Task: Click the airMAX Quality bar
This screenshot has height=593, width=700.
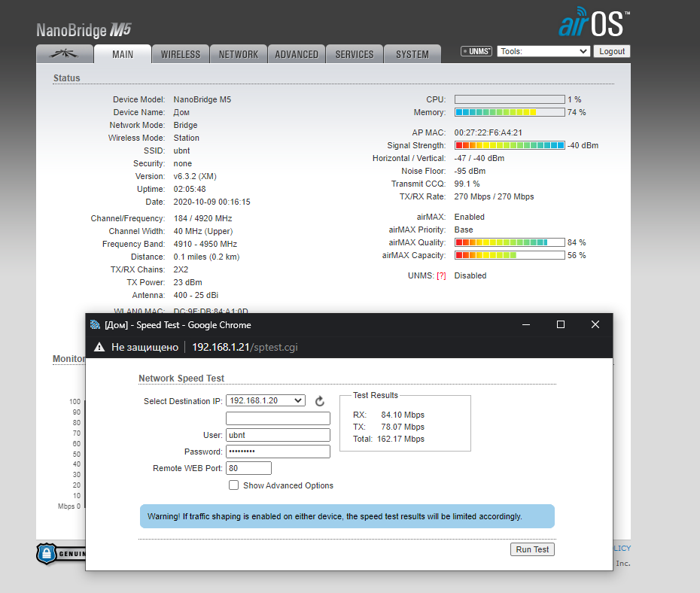Action: (510, 242)
